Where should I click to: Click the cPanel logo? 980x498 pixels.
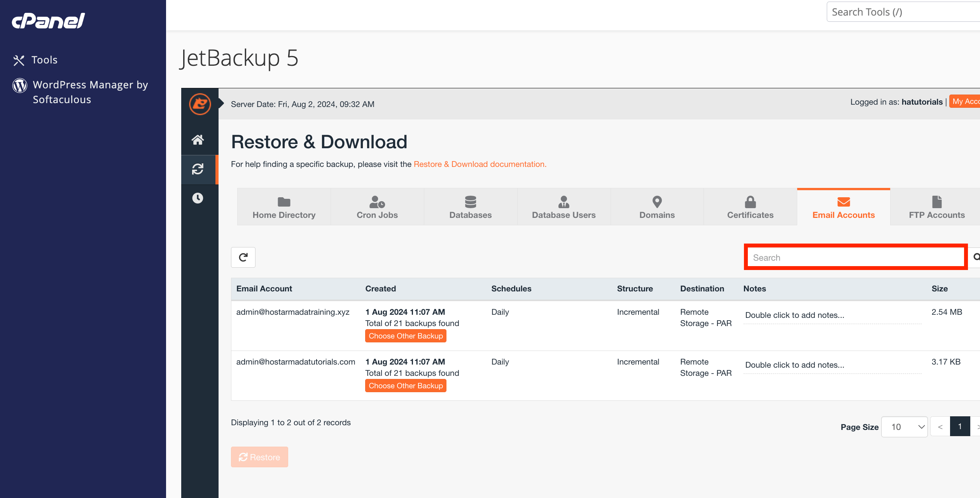click(48, 21)
